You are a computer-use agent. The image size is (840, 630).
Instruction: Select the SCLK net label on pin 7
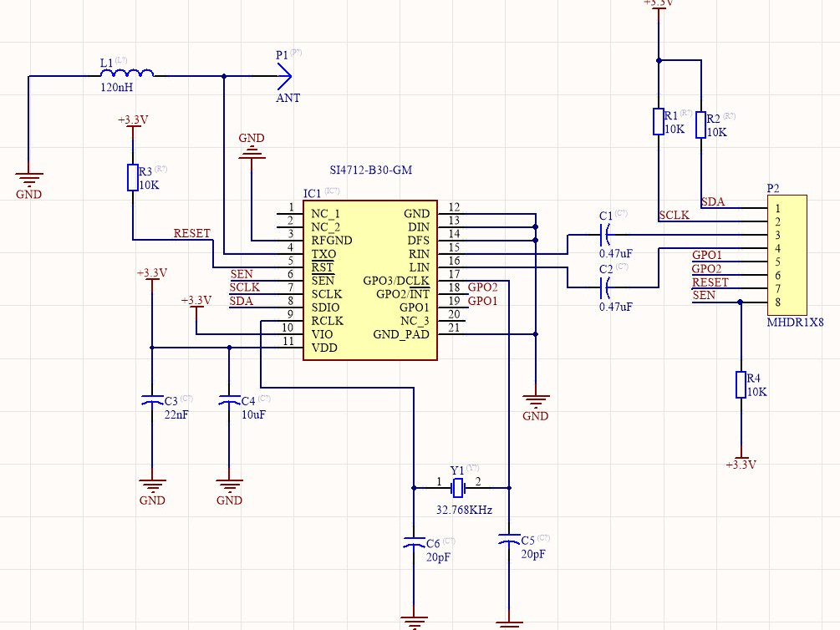[x=242, y=288]
